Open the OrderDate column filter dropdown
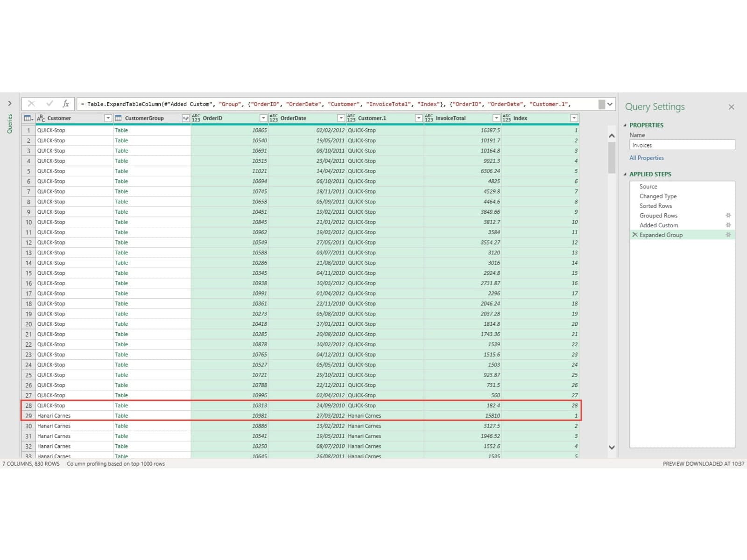 pyautogui.click(x=341, y=119)
